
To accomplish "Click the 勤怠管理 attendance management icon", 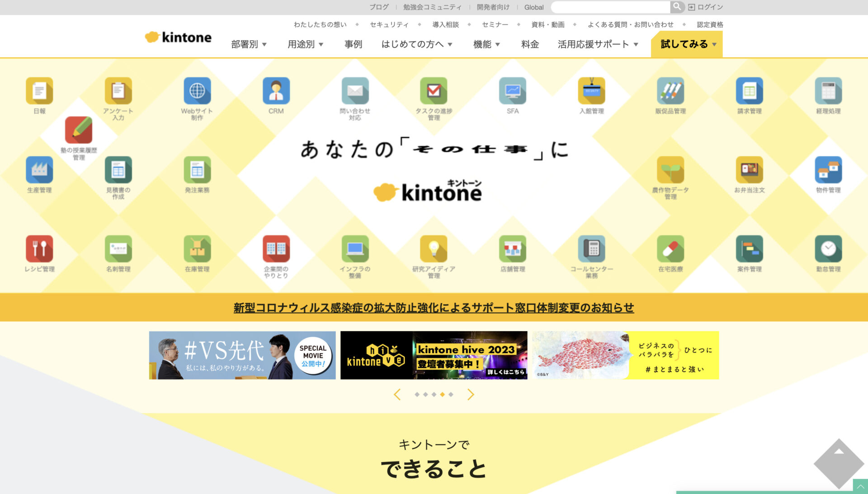I will coord(827,250).
